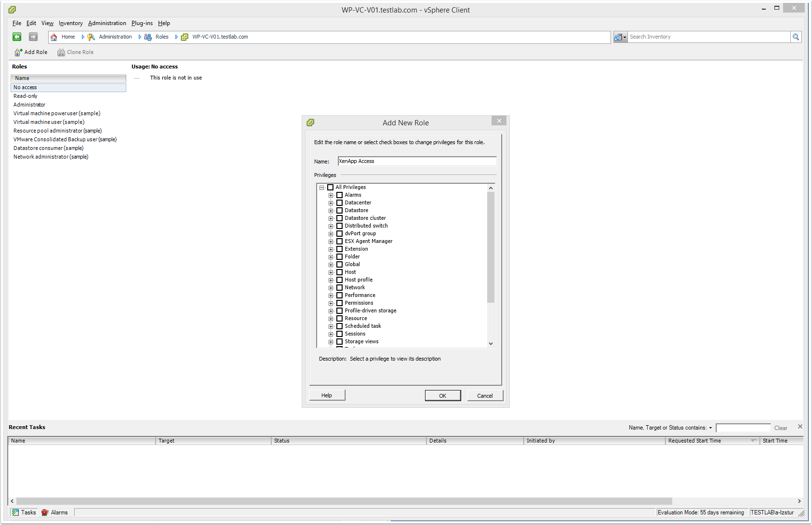Select the Administrator role
This screenshot has height=525, width=812.
pyautogui.click(x=68, y=105)
